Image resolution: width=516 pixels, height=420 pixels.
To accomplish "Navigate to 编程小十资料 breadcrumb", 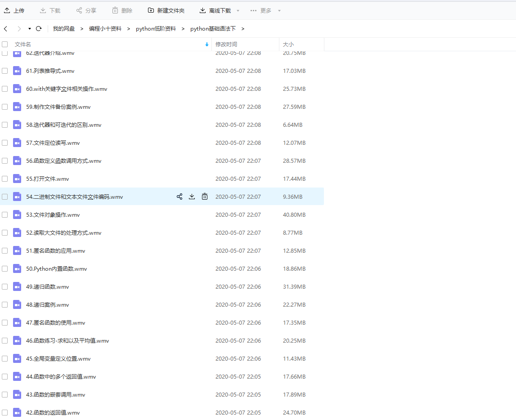I will (x=105, y=29).
